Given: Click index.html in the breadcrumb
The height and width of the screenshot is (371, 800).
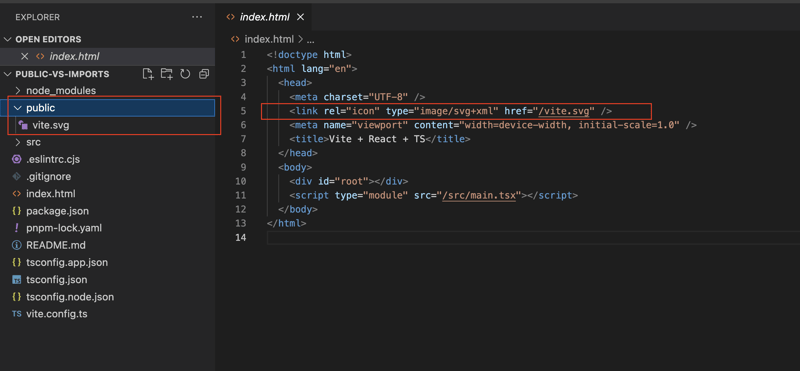Looking at the screenshot, I should [x=269, y=39].
